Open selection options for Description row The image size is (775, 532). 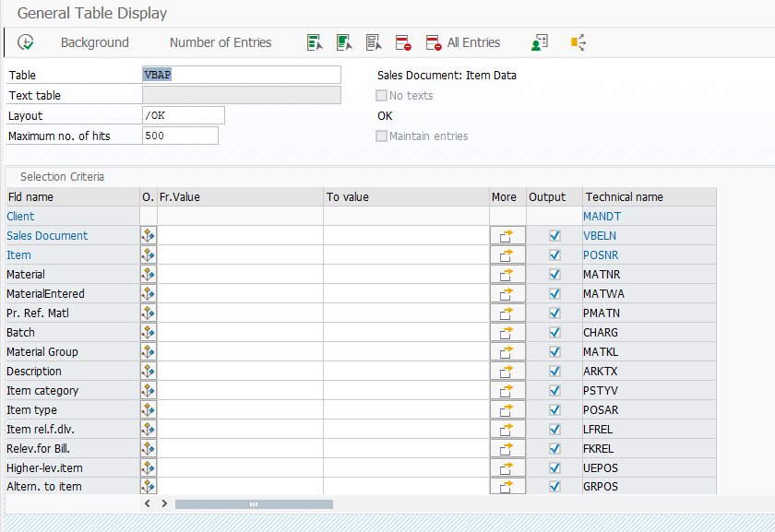pos(148,371)
